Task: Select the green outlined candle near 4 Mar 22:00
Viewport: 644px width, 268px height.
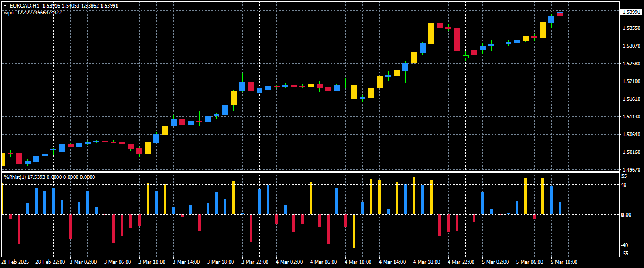Action: tap(465, 56)
